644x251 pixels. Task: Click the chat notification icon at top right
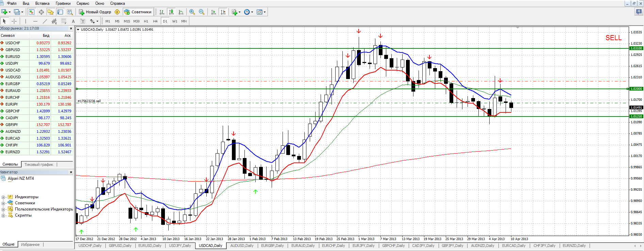[x=639, y=12]
